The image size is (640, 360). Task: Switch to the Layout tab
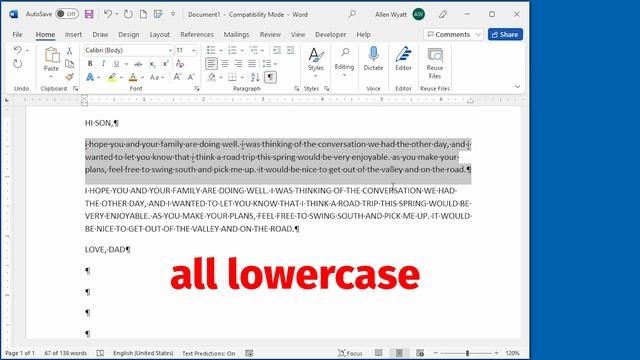(x=160, y=35)
